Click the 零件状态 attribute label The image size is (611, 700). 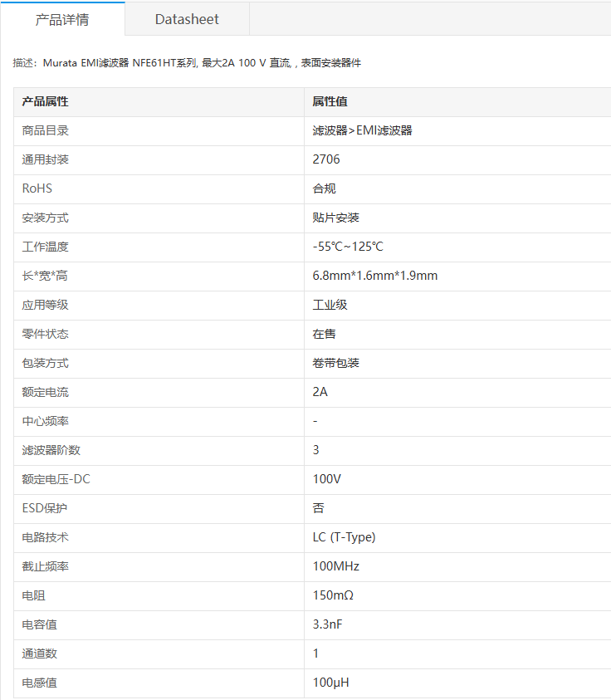point(45,334)
